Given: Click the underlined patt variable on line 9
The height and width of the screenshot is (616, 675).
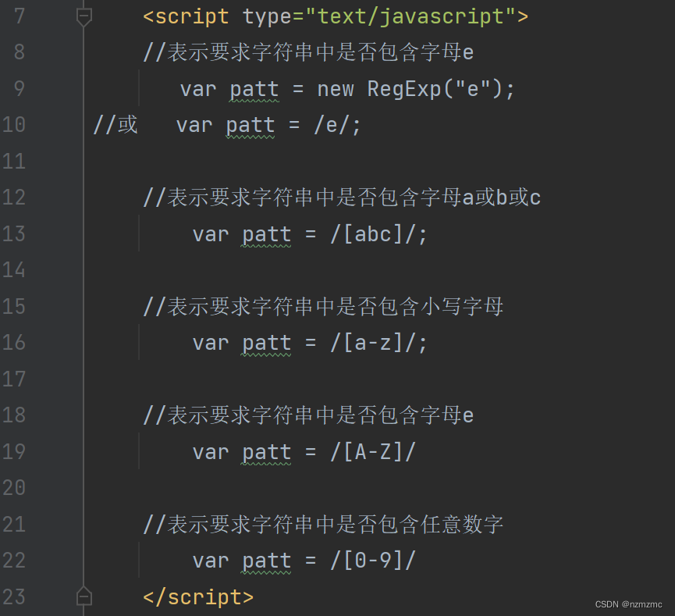Looking at the screenshot, I should [254, 90].
